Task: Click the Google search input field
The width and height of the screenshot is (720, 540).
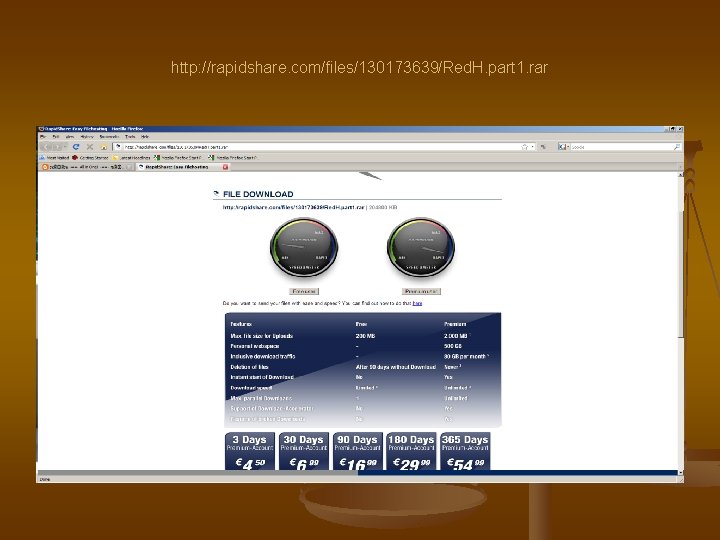Action: pyautogui.click(x=622, y=147)
